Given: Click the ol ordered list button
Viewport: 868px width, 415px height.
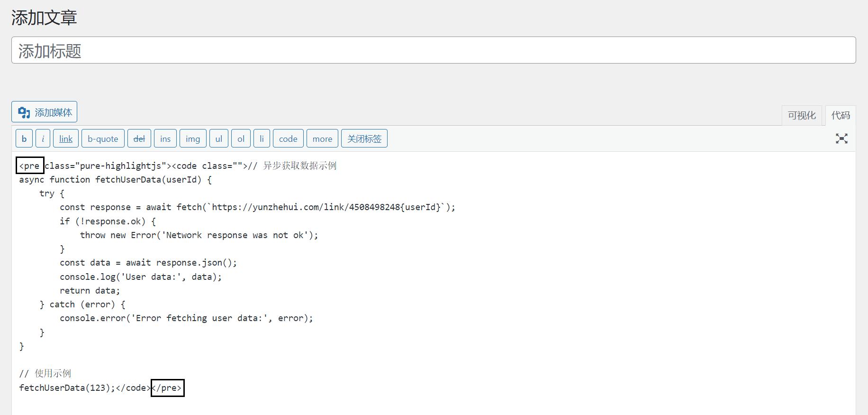Looking at the screenshot, I should pos(241,138).
